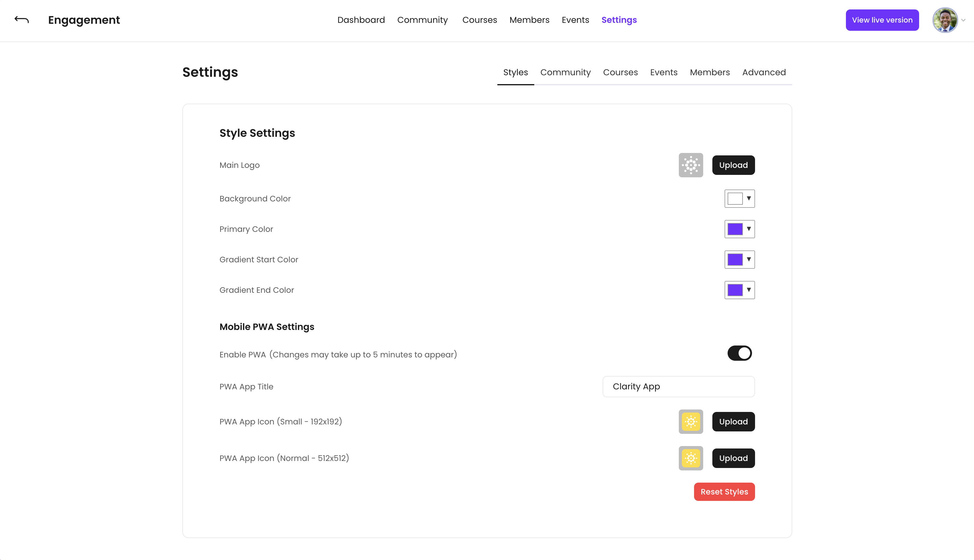The height and width of the screenshot is (560, 974).
Task: Open Events in the top navigation
Action: click(x=575, y=20)
